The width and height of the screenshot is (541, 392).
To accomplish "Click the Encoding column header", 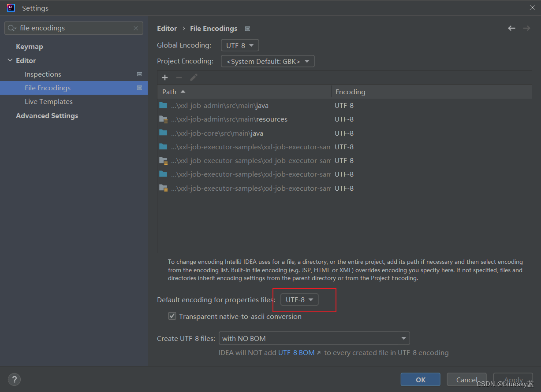I will pos(431,92).
